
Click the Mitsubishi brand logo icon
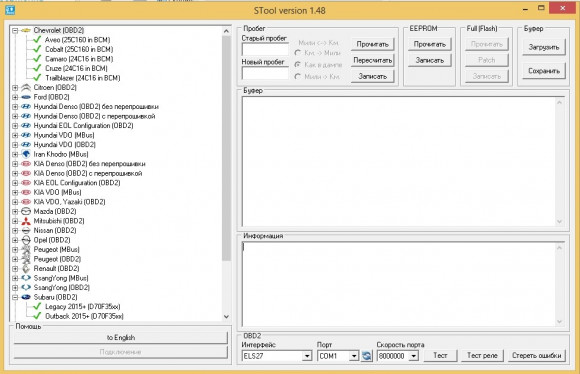(x=26, y=221)
